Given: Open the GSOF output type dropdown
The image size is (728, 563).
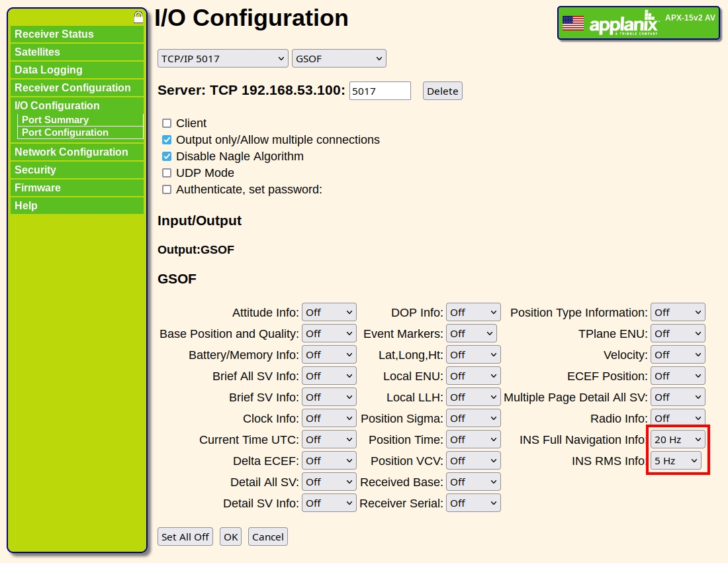Looking at the screenshot, I should click(339, 58).
